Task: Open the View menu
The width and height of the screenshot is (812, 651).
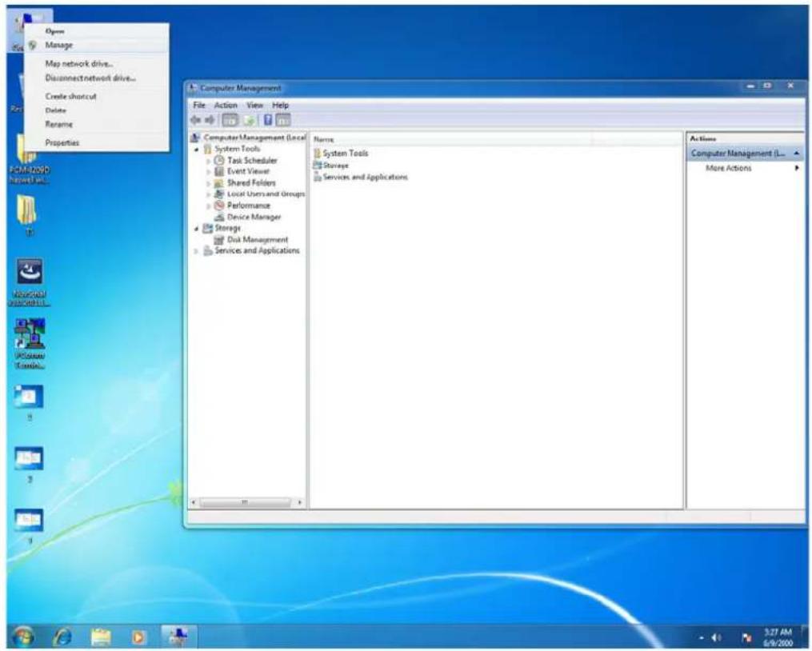Action: (254, 105)
